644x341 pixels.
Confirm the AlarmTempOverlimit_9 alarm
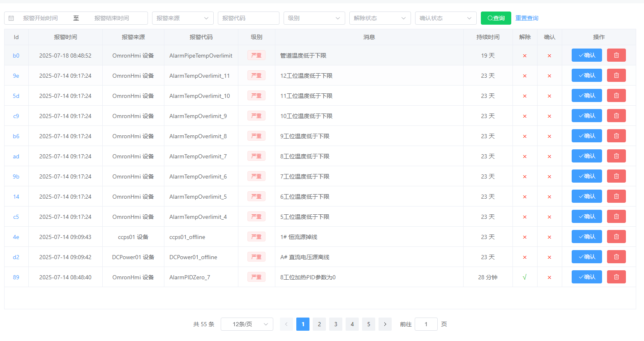pyautogui.click(x=586, y=116)
